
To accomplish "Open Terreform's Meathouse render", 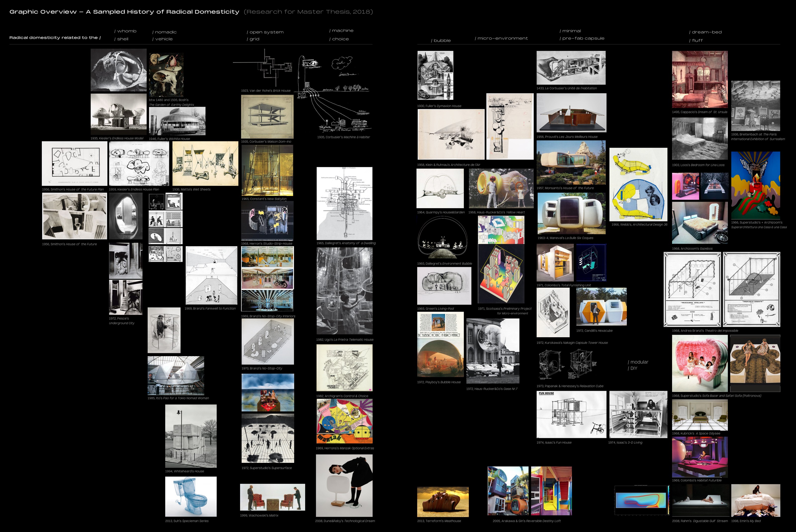I will point(443,502).
